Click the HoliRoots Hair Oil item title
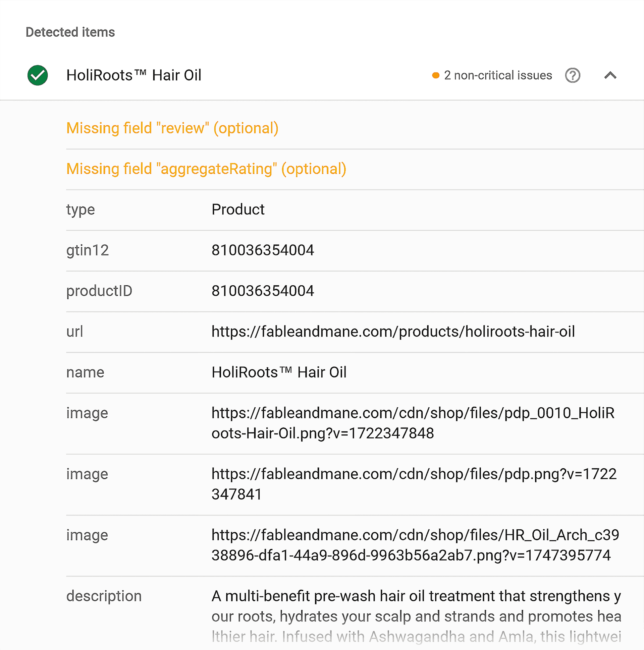Image resolution: width=644 pixels, height=650 pixels. [x=133, y=75]
